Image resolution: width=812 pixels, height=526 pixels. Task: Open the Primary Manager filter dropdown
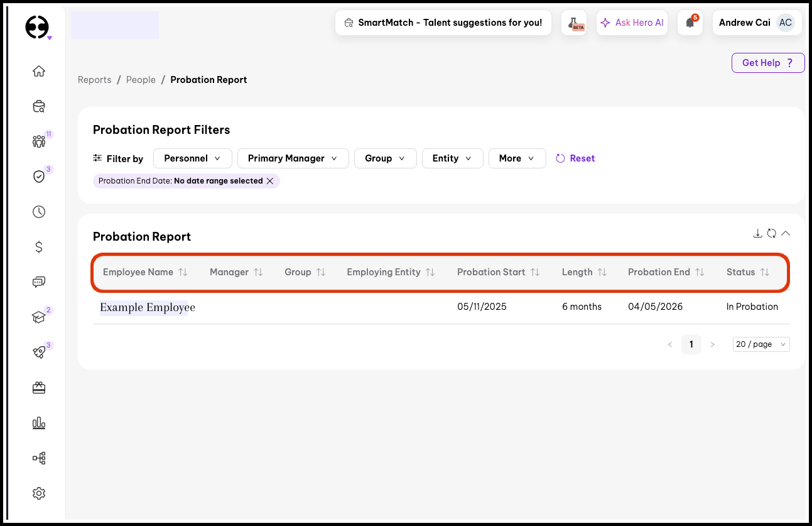click(x=293, y=158)
